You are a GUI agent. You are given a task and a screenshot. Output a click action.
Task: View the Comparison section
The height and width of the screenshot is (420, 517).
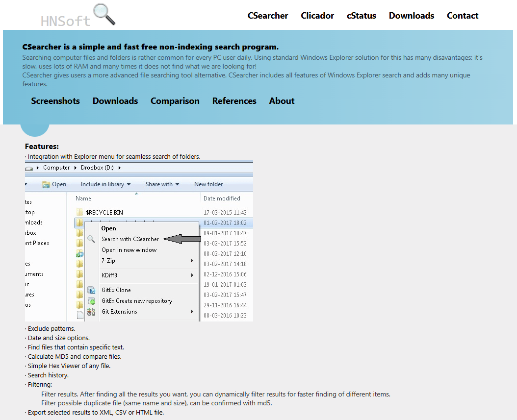point(175,101)
